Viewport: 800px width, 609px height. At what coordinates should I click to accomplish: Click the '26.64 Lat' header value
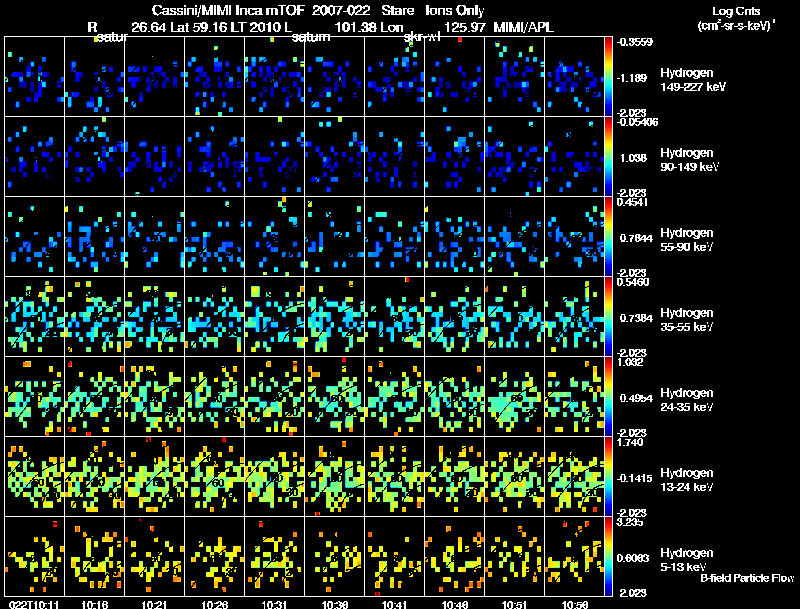point(161,27)
